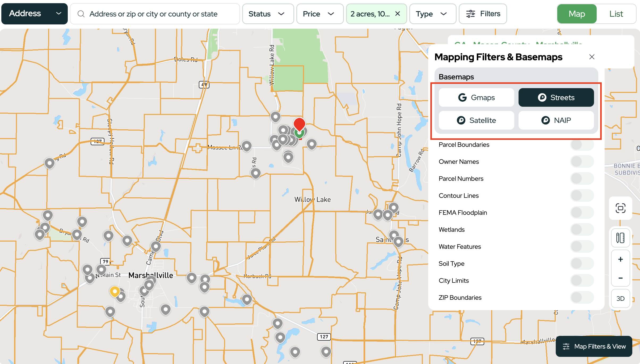Expand the Price filter dropdown

[319, 14]
